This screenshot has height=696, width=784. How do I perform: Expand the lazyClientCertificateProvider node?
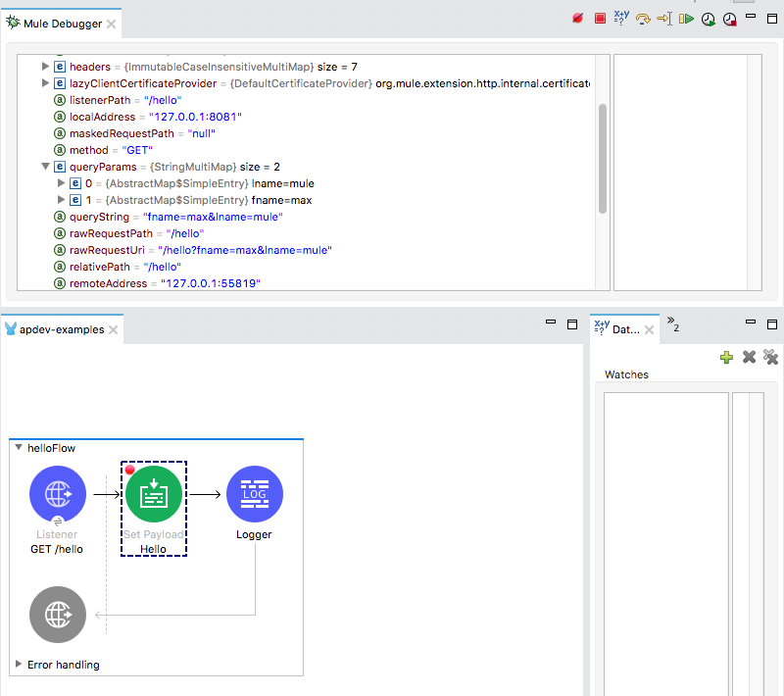pyautogui.click(x=45, y=82)
